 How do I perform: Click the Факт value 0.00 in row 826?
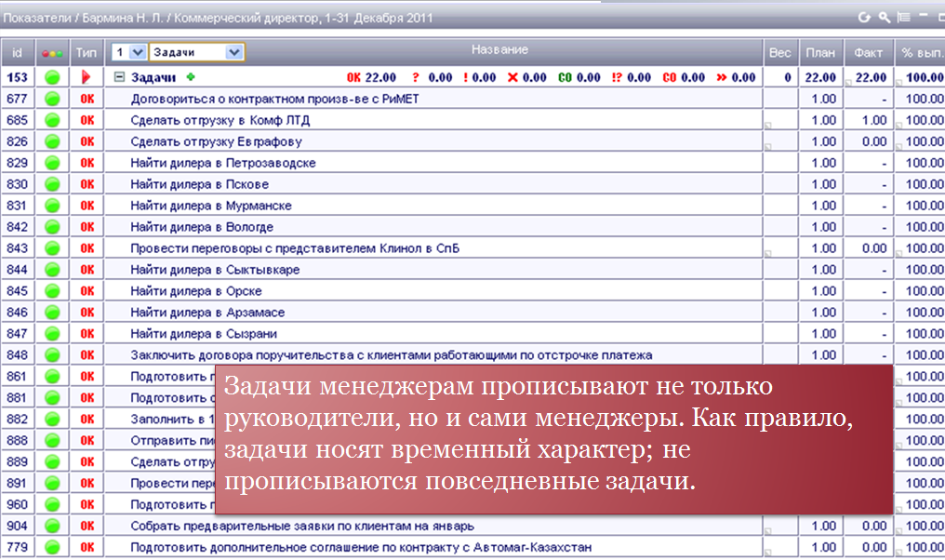874,141
